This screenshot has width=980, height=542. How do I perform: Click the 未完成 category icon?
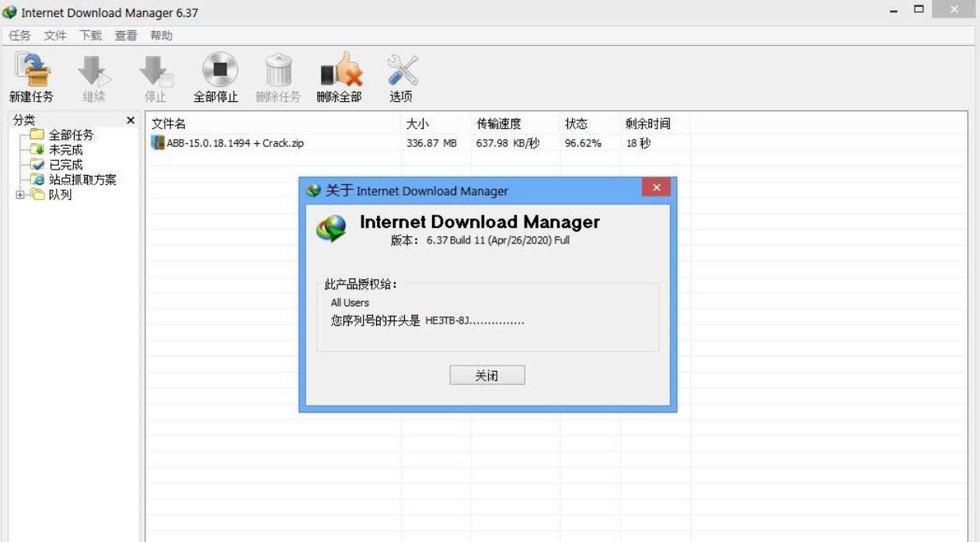pos(37,150)
